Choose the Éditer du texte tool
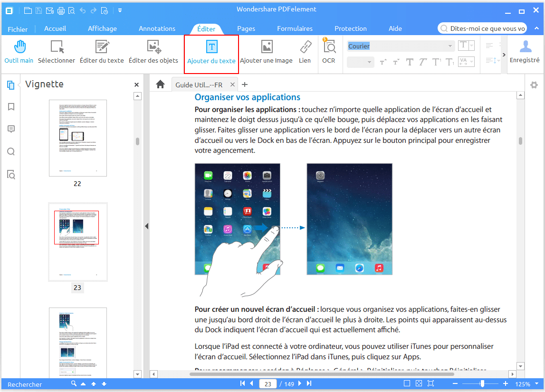 102,52
